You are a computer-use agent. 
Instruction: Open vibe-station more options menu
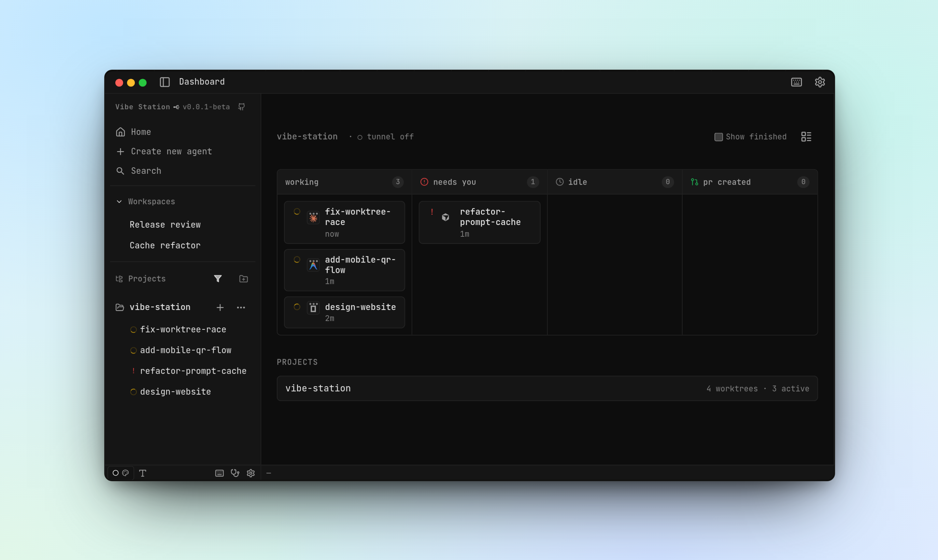pyautogui.click(x=241, y=308)
